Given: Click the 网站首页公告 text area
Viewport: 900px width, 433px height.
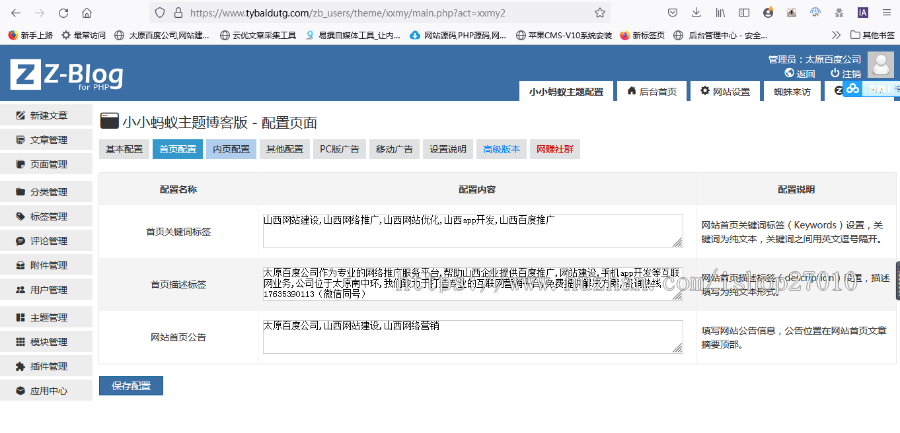Looking at the screenshot, I should (473, 337).
